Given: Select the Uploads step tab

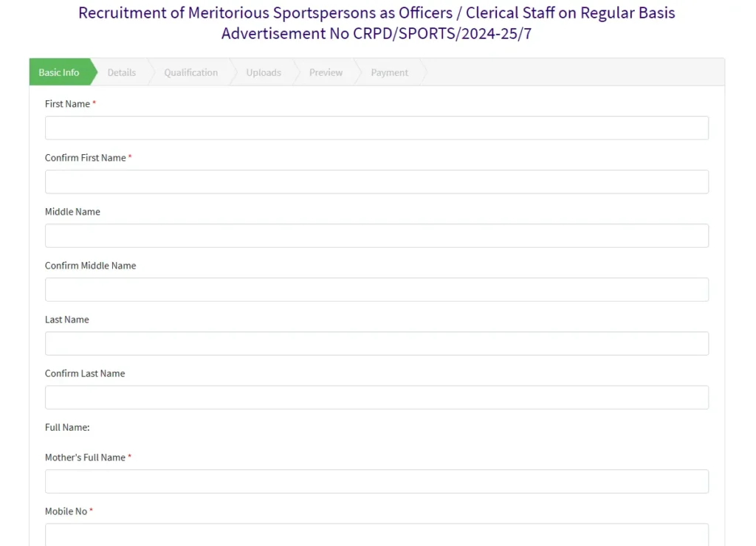Looking at the screenshot, I should point(264,72).
